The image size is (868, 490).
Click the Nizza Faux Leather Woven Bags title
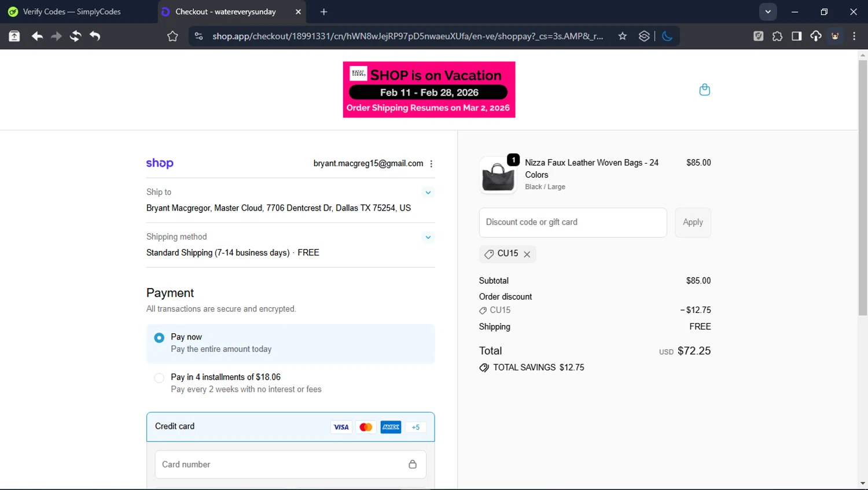591,168
